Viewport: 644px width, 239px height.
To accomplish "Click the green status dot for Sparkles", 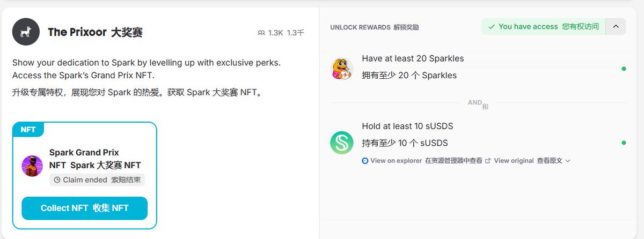I will click(x=623, y=69).
